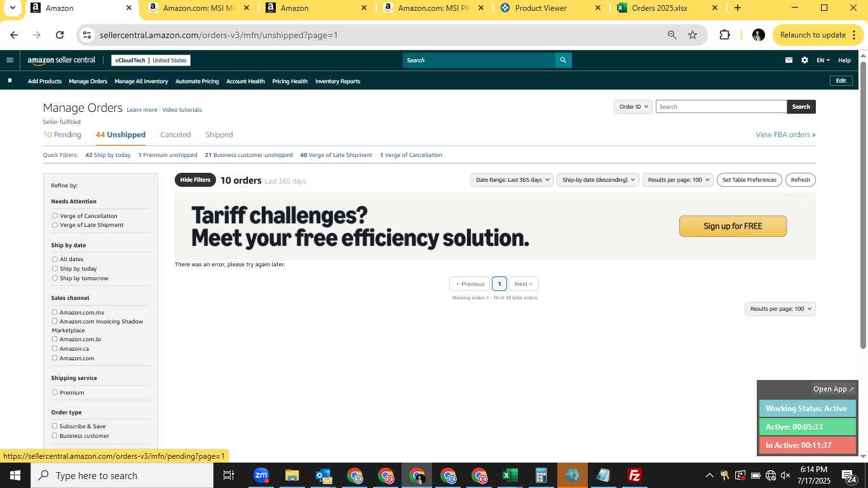Click the site information icon in address bar
This screenshot has height=488, width=868.
(x=87, y=35)
